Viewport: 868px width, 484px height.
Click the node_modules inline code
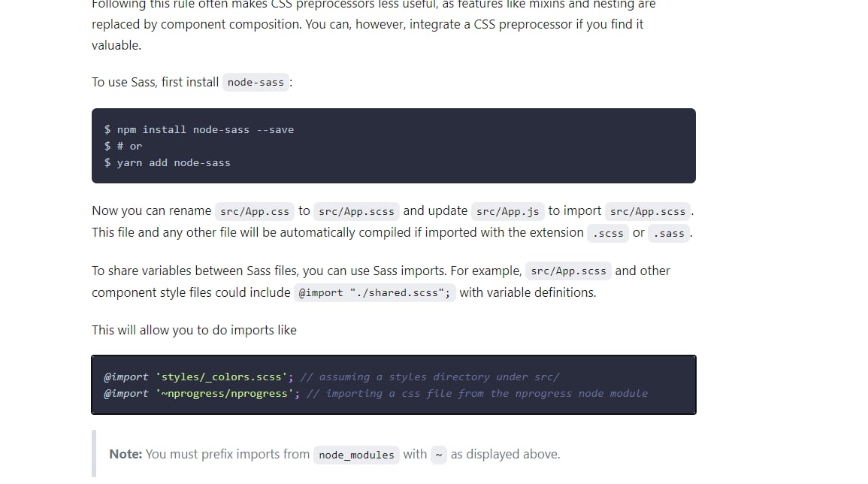coord(356,455)
